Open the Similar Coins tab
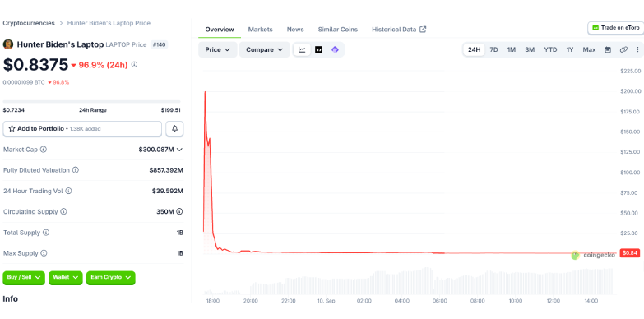The image size is (644, 319). coord(337,29)
